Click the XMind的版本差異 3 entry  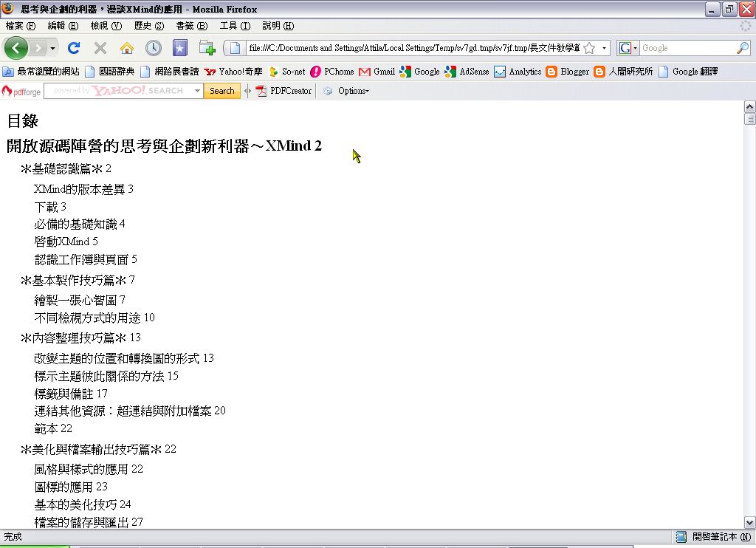coord(84,189)
